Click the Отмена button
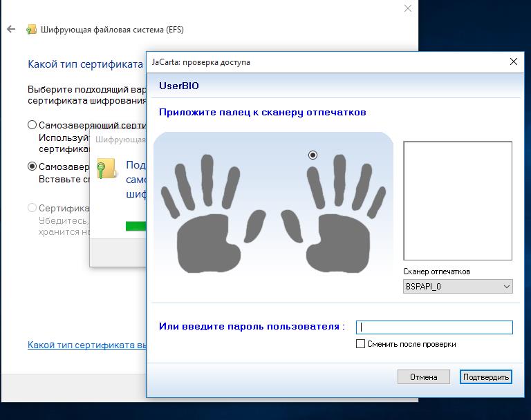This screenshot has height=420, width=531. 423,376
